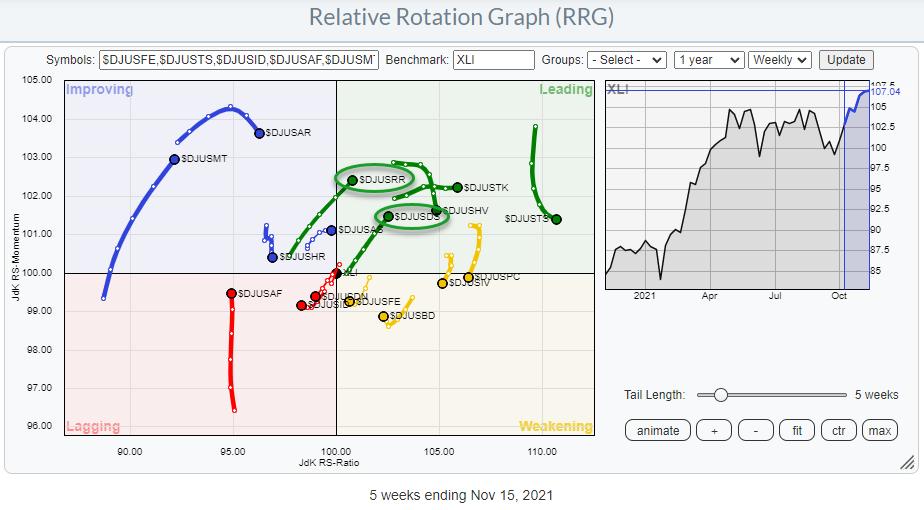Click the $DJUSAF red marker
924x510 pixels.
pos(231,293)
